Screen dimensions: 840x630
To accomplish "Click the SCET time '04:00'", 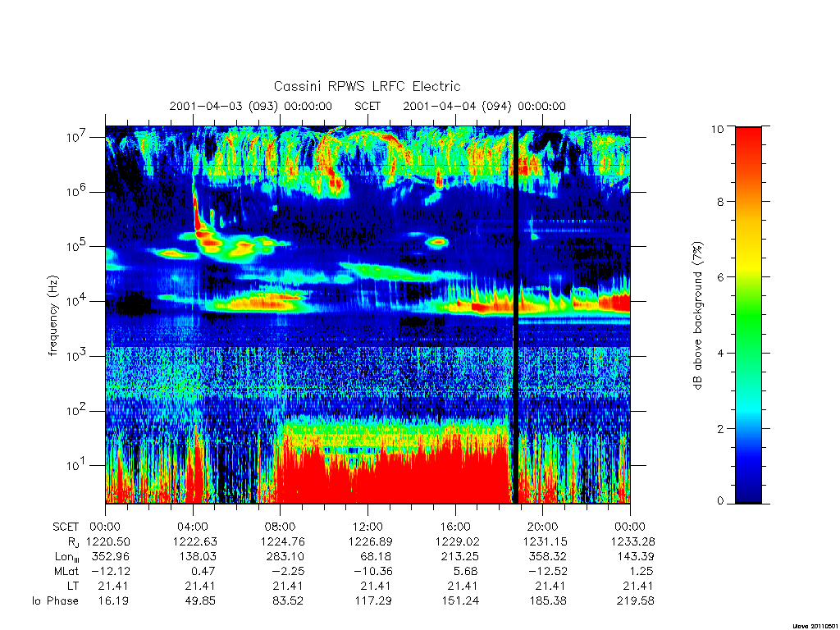I will point(193,527).
